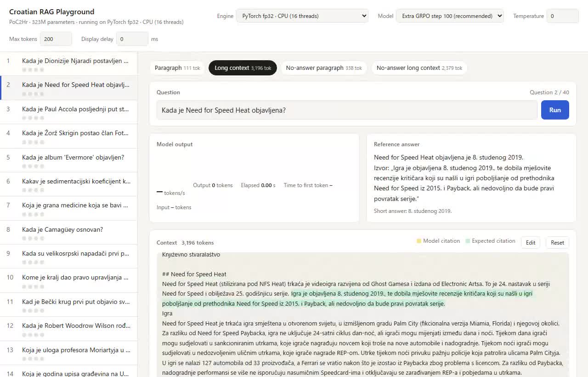The image size is (588, 377).
Task: Select question 7 about grana medicine
Action: click(69, 208)
